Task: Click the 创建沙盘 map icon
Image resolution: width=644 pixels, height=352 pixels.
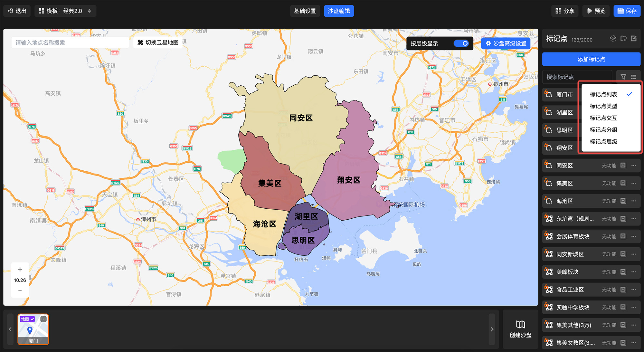Action: (x=520, y=324)
